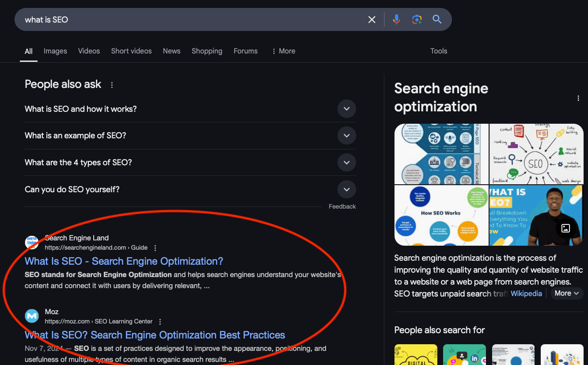The image size is (588, 365).
Task: Expand "Can you do SEO yourself?" question
Action: 346,190
